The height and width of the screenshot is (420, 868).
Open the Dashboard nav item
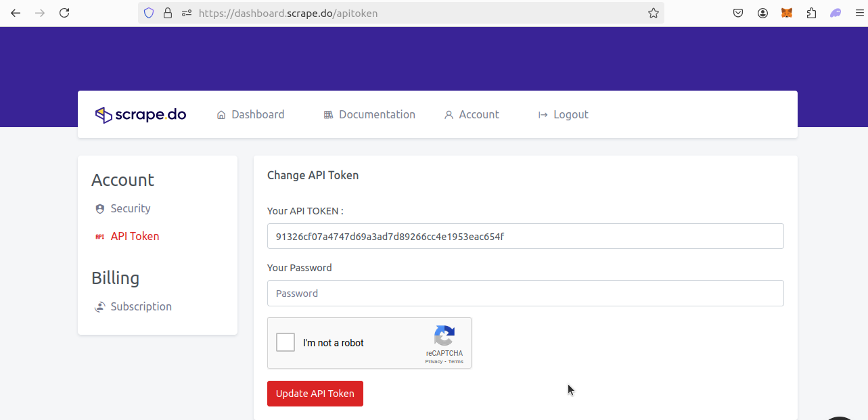250,115
